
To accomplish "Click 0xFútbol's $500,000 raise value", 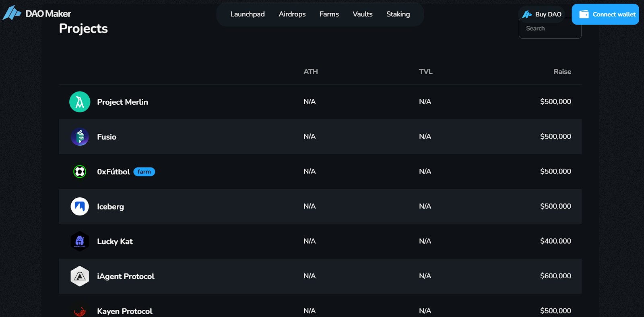I will (555, 171).
